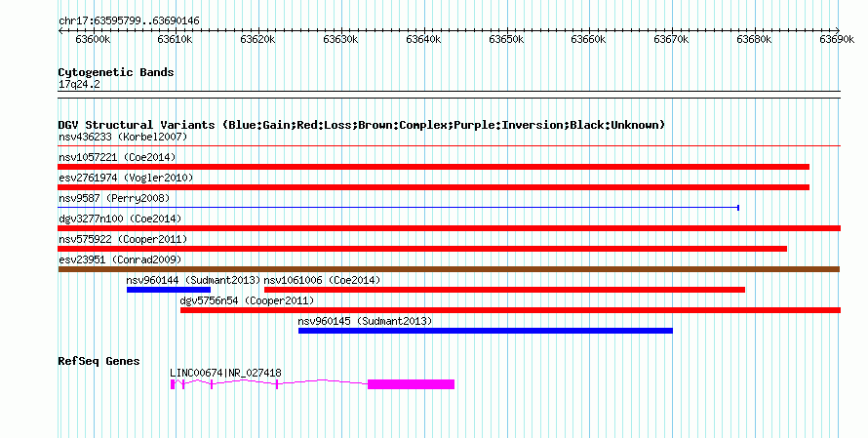Open the nsv960145 (Sudmant2013) label
Image resolution: width=868 pixels, height=438 pixels.
coord(365,321)
